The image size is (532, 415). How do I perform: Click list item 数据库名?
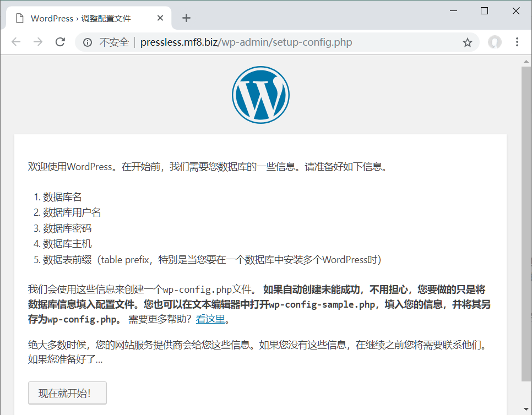point(62,197)
